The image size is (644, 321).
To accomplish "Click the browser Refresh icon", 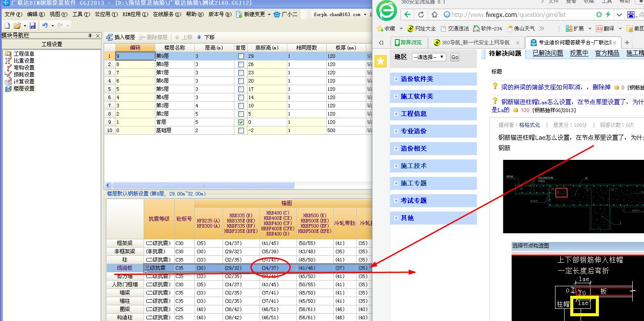I will pyautogui.click(x=421, y=15).
